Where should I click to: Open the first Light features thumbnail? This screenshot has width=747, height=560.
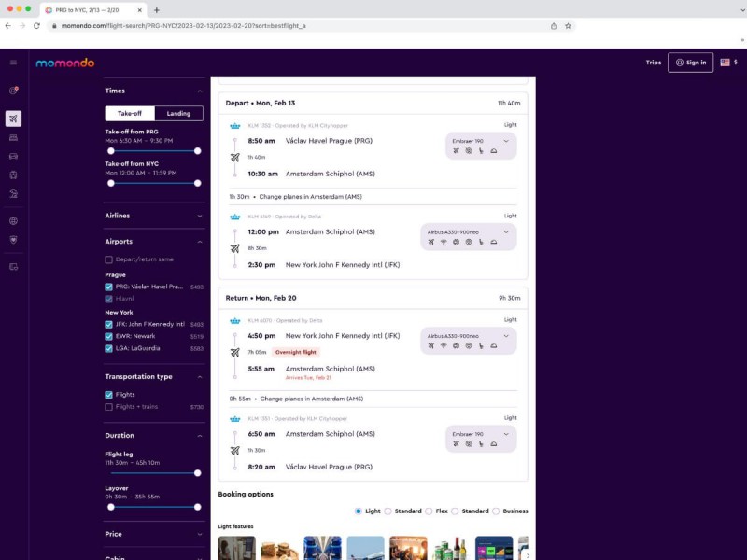tap(237, 548)
